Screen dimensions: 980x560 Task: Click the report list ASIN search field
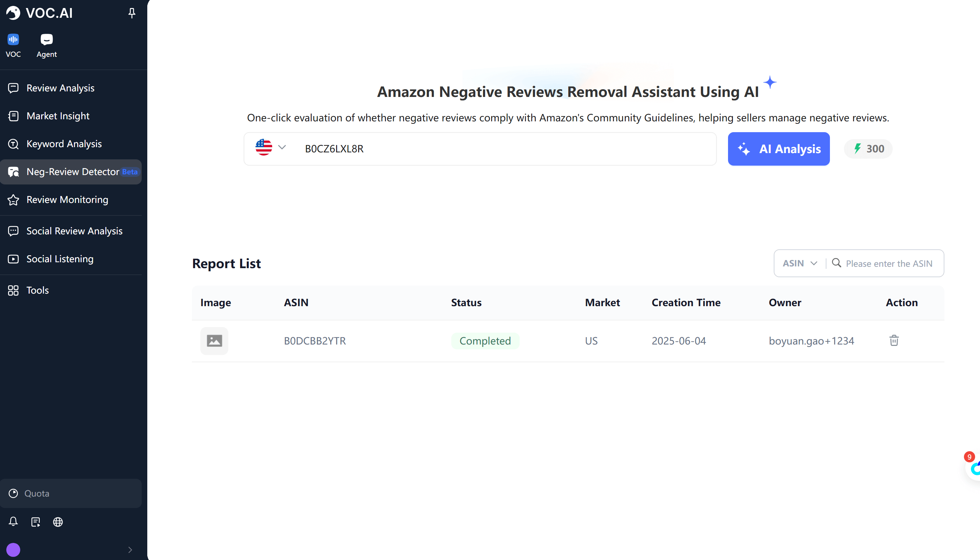pos(889,264)
